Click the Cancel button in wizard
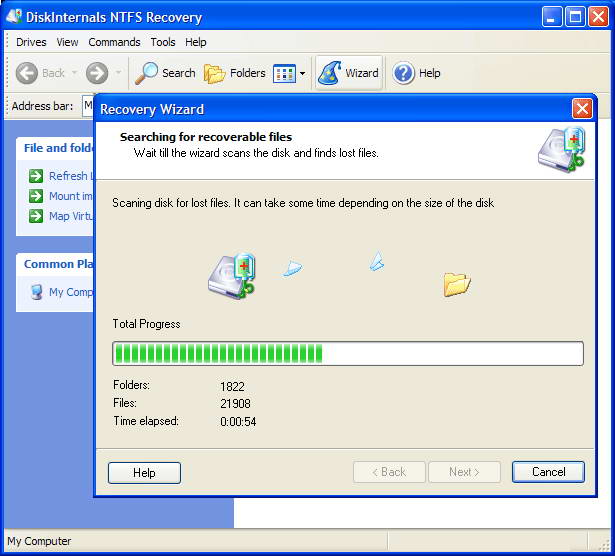The height and width of the screenshot is (556, 615). coord(548,472)
